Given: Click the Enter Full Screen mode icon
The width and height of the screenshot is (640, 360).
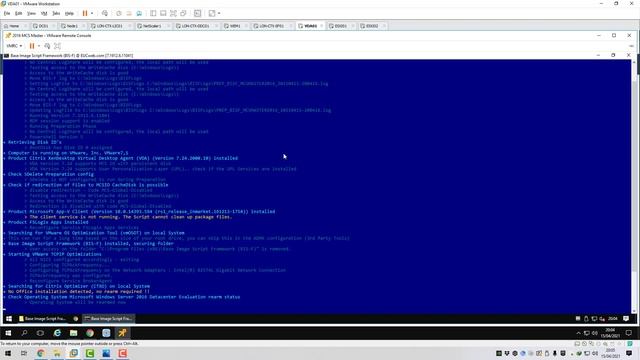Looking at the screenshot, I should [x=173, y=13].
